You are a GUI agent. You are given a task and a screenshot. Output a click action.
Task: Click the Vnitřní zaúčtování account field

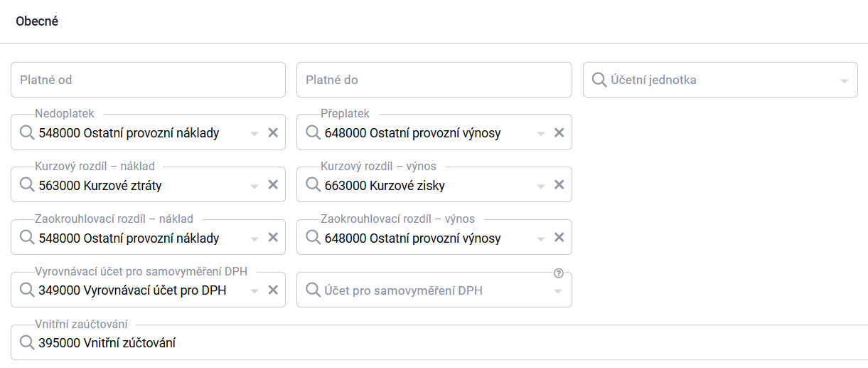point(427,343)
